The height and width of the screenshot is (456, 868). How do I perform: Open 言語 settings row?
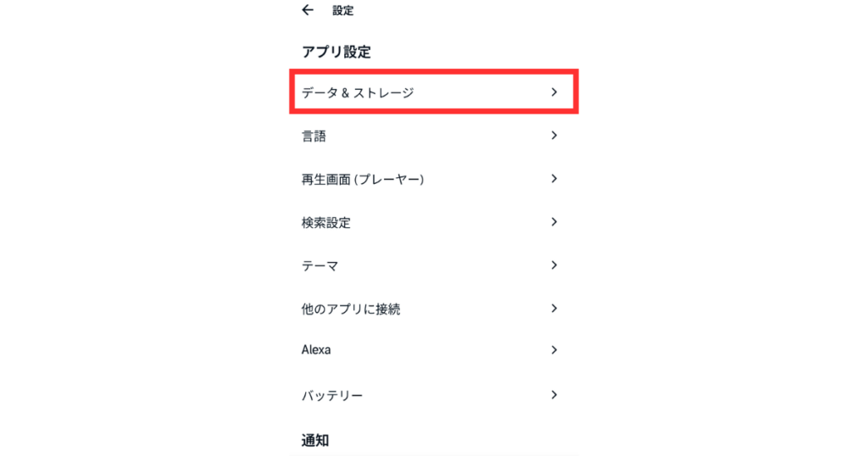(434, 136)
